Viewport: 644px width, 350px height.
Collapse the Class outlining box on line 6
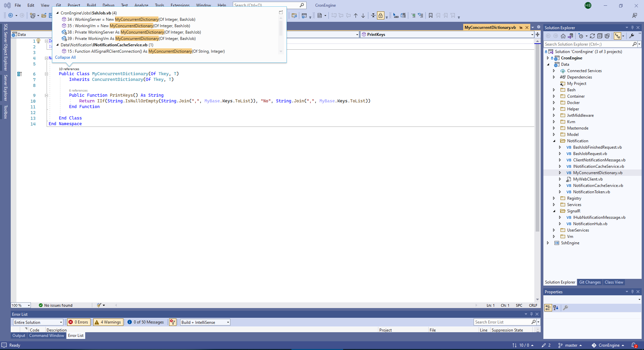point(47,74)
